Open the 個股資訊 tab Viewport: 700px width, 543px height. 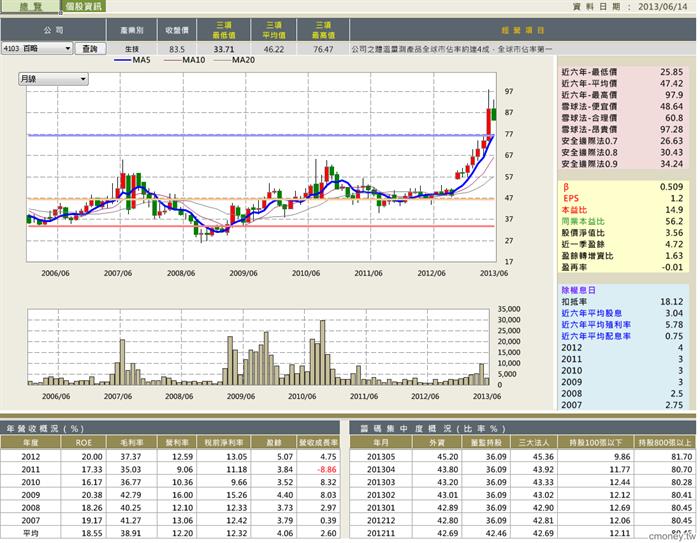83,6
